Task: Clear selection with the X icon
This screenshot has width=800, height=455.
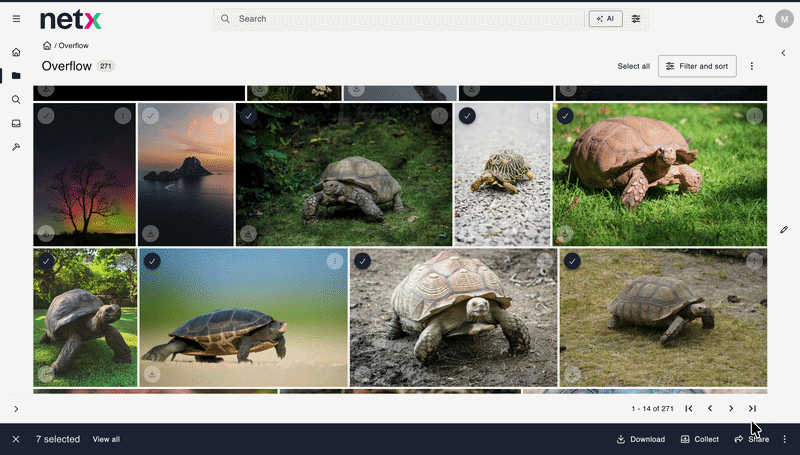Action: (16, 439)
